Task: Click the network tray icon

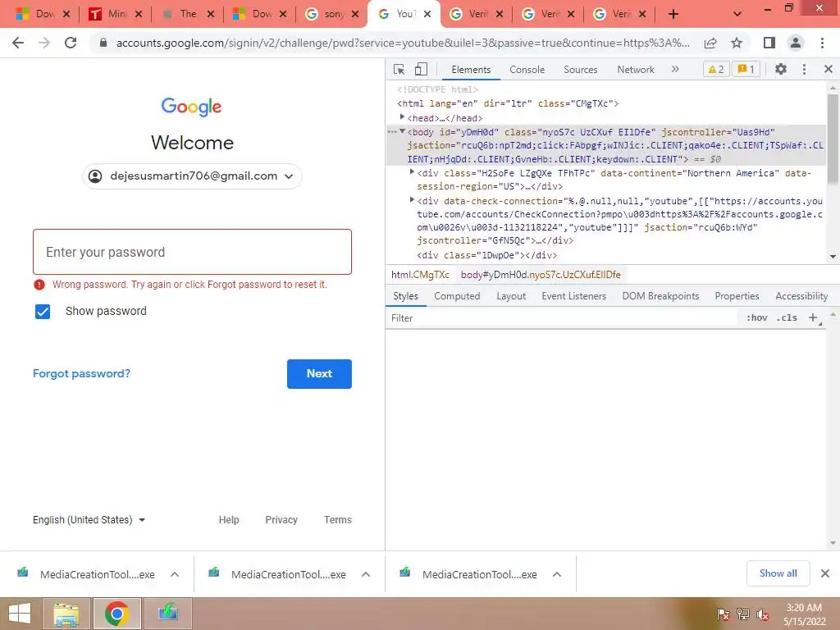Action: 743,614
